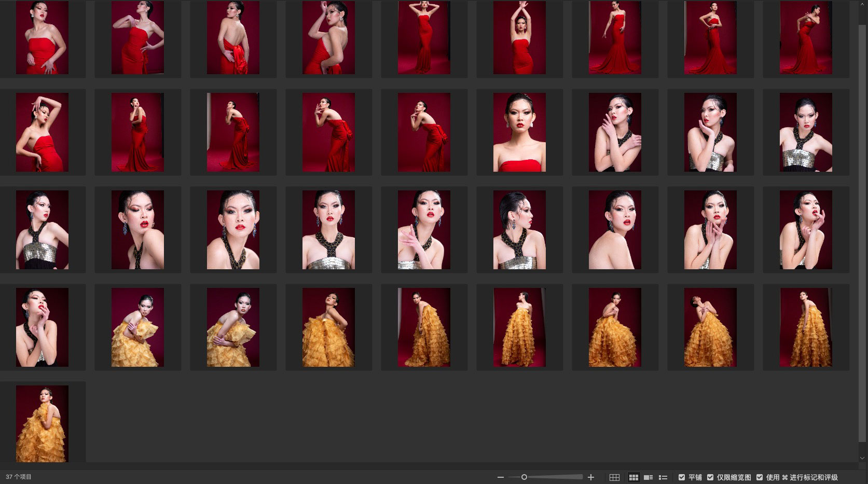Select the bare-back red dress photo, top row
Screen dimensions: 868x484
coord(233,37)
